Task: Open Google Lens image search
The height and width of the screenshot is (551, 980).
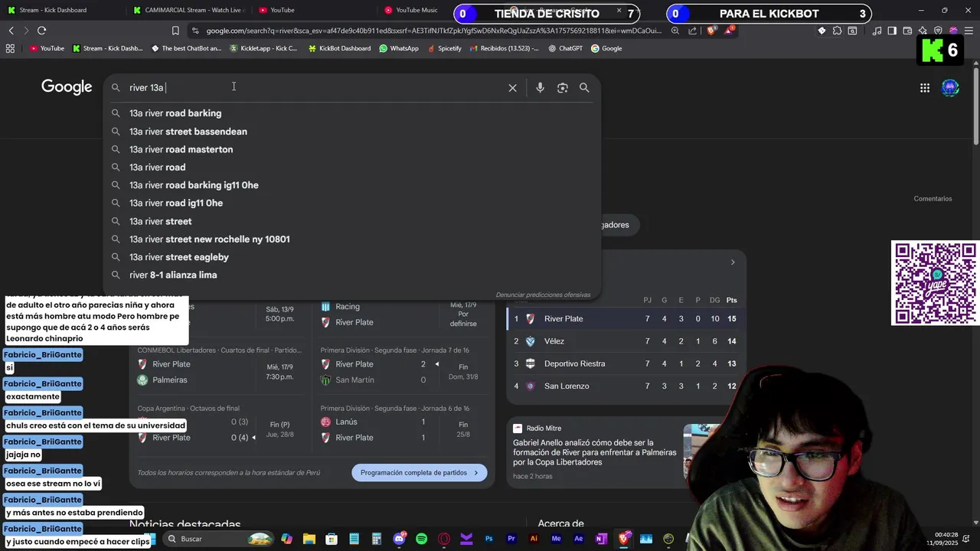Action: click(x=563, y=88)
